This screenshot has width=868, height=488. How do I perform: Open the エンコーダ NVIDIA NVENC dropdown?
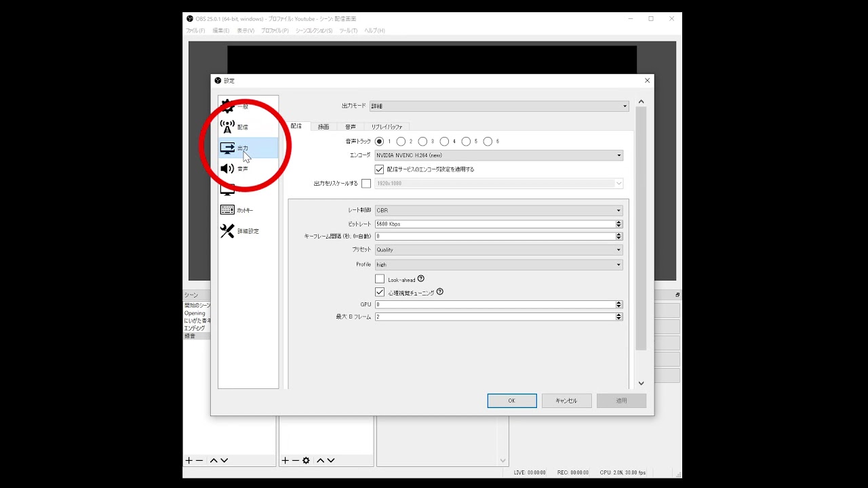[499, 155]
